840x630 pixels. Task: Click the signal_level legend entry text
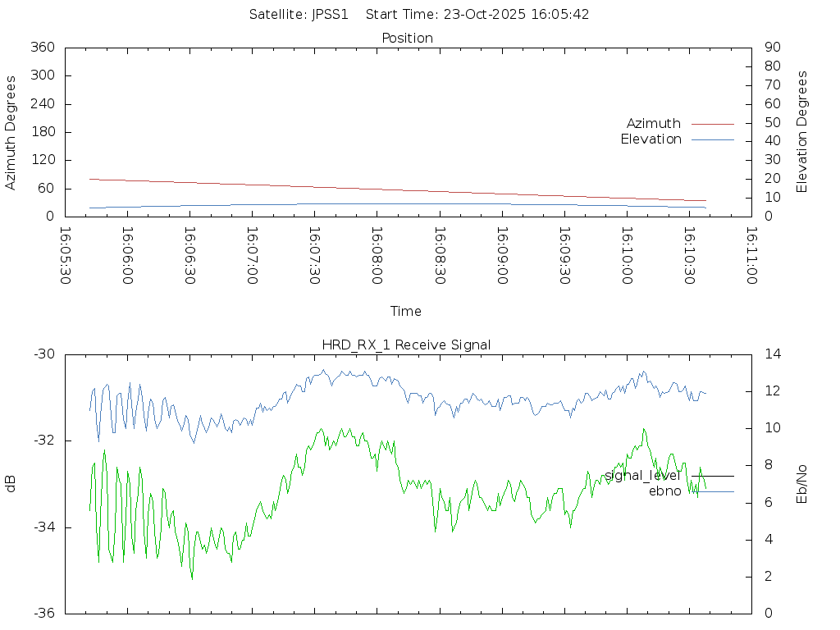click(x=642, y=476)
